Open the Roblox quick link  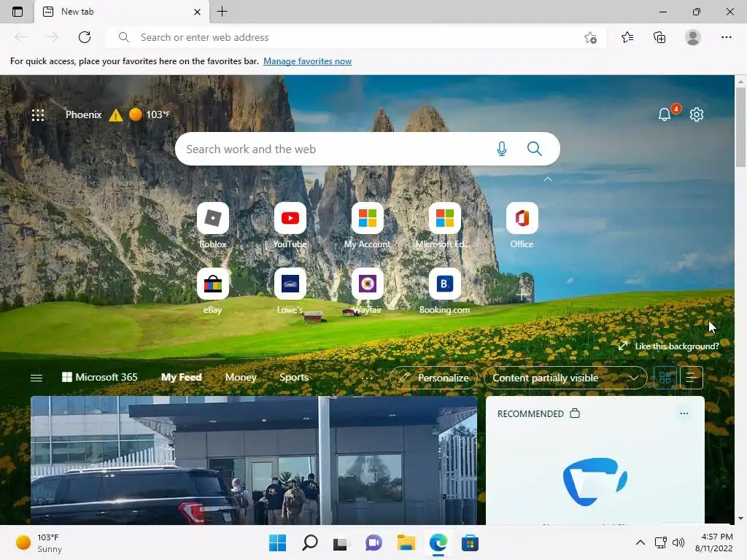tap(212, 225)
